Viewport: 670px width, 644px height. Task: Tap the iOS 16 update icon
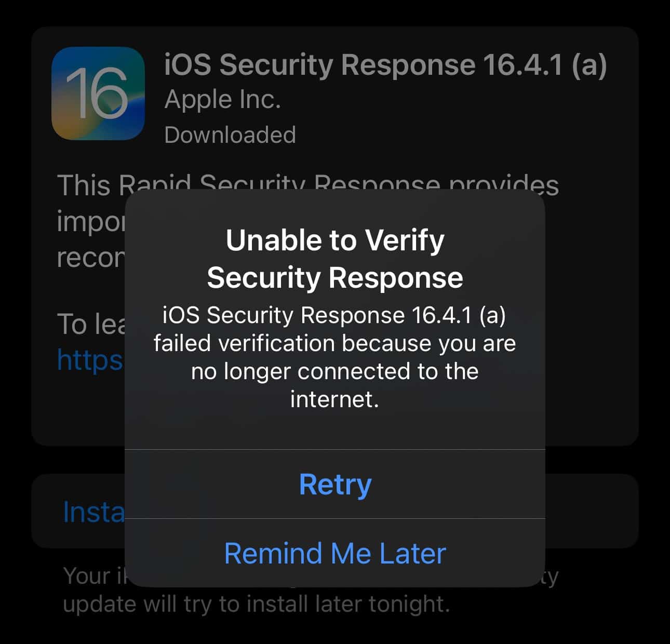[98, 93]
